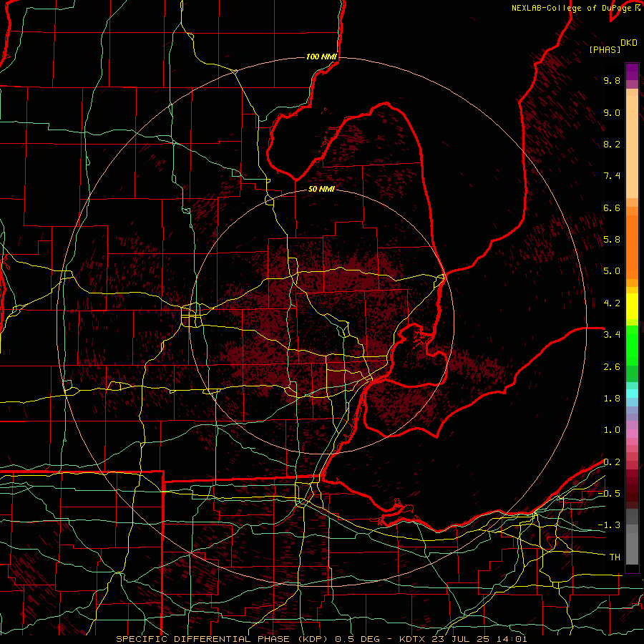The height and width of the screenshot is (644, 644).
Task: Click the 1.8 value on color scale
Action: pos(612,399)
